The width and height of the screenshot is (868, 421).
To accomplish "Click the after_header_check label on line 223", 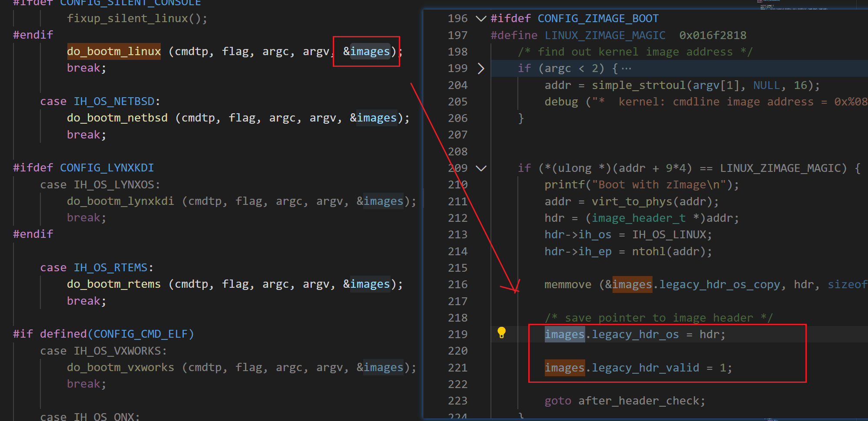I will coord(639,401).
